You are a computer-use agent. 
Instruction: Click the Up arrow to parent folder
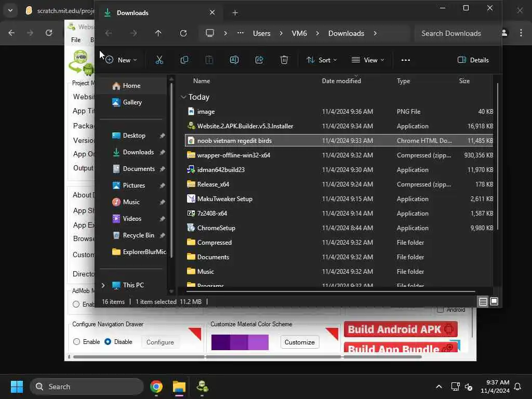click(x=158, y=33)
